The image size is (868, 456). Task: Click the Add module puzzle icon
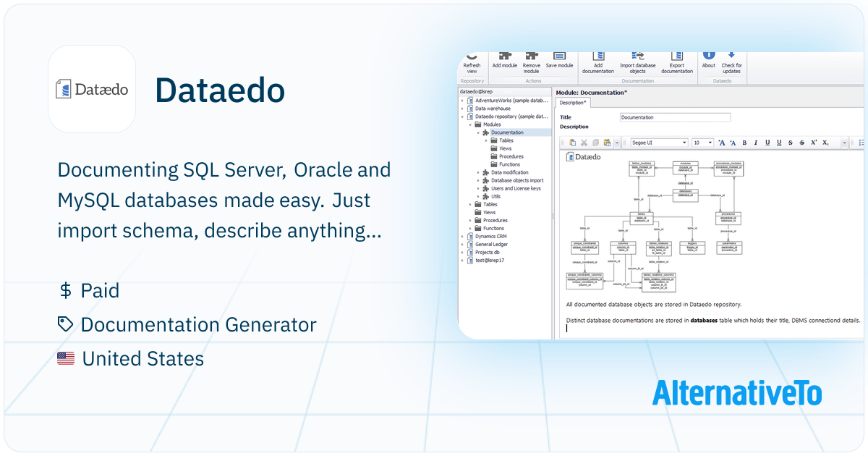(x=504, y=56)
